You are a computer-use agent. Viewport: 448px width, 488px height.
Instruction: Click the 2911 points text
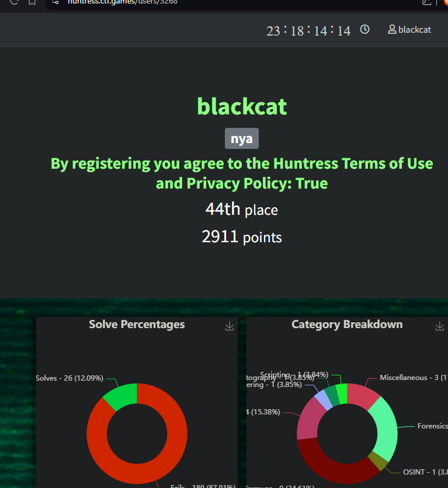coord(242,237)
